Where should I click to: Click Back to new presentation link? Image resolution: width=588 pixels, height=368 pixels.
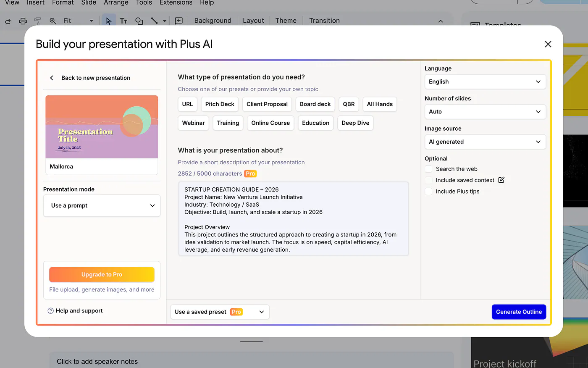coord(96,78)
